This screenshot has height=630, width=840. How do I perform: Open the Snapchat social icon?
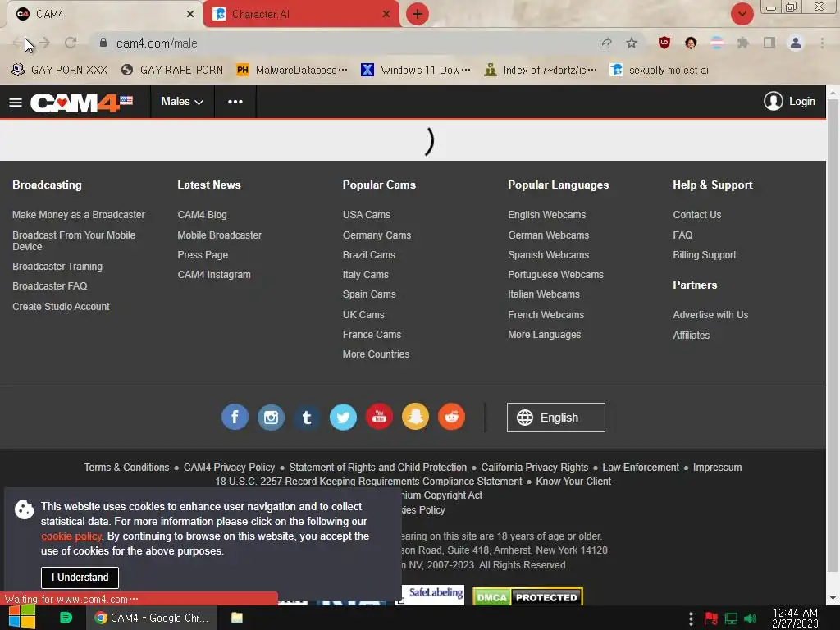415,417
